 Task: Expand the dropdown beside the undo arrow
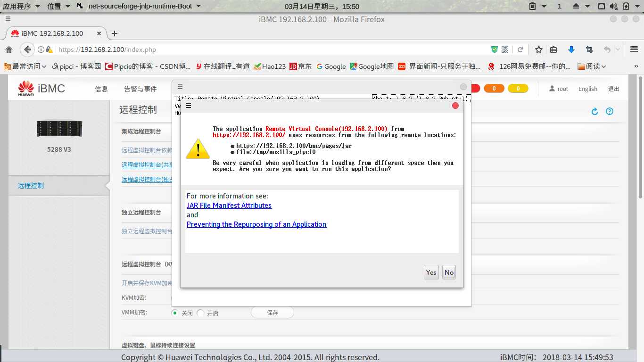[x=618, y=49]
